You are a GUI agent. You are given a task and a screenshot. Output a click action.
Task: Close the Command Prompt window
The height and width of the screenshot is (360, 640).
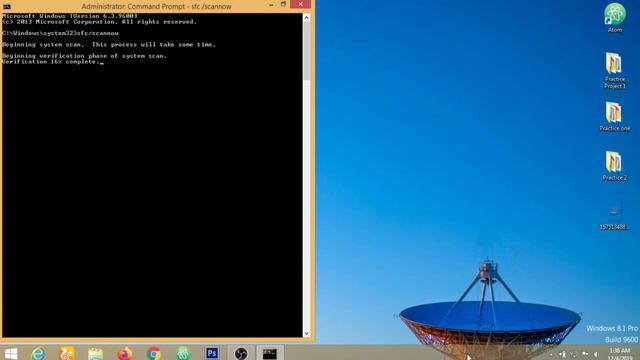(300, 4)
